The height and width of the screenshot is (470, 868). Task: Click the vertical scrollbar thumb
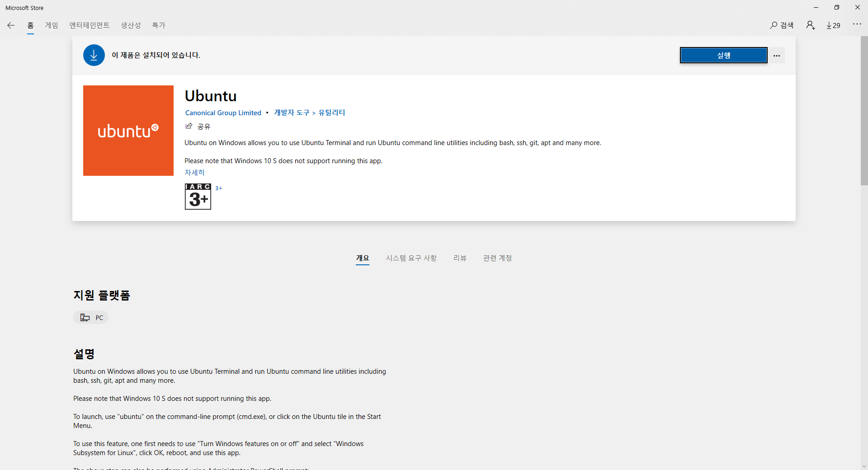864,111
